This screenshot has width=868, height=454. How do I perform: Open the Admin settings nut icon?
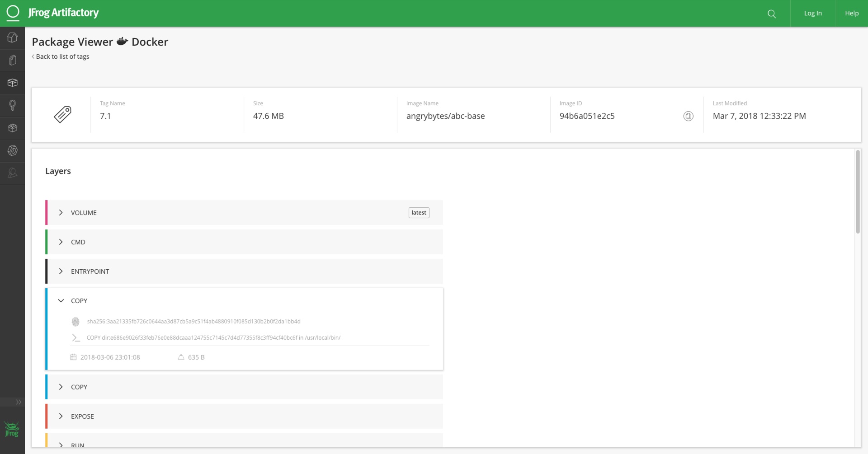12,150
